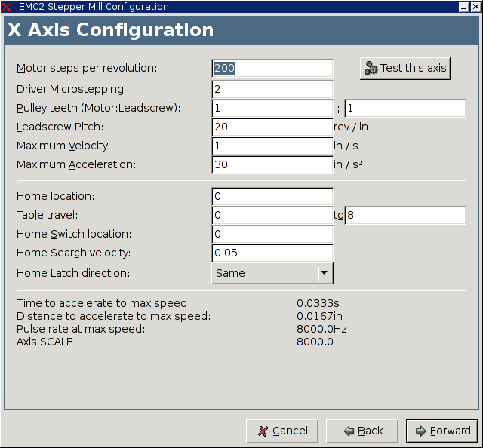Image resolution: width=483 pixels, height=448 pixels.
Task: Focus the Motor steps per revolution field
Action: coord(272,68)
